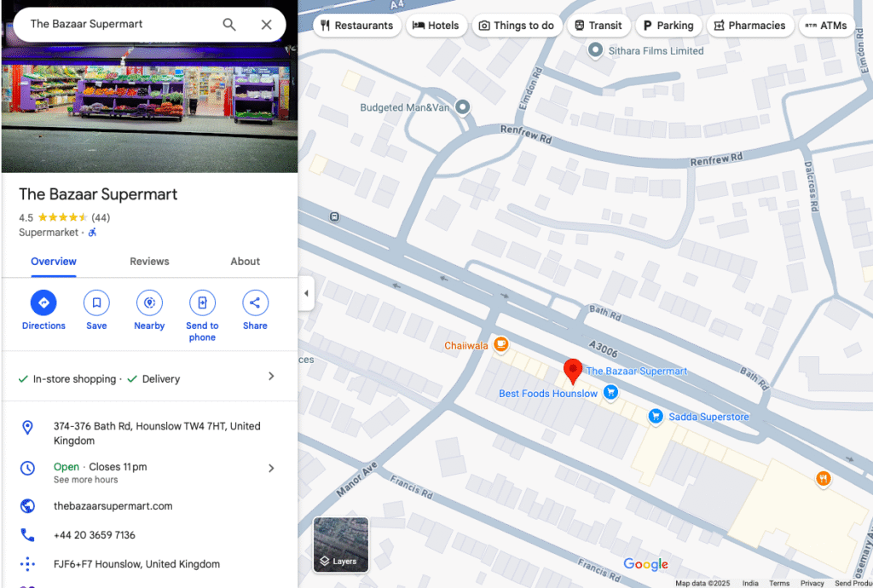Click the See more hours text
This screenshot has width=873, height=588.
86,480
